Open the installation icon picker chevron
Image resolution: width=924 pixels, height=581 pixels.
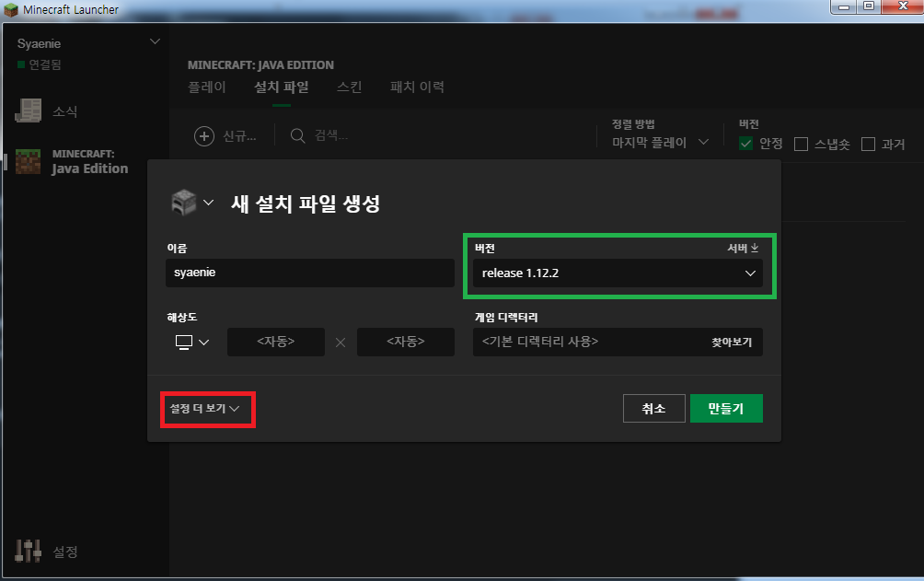pos(208,203)
